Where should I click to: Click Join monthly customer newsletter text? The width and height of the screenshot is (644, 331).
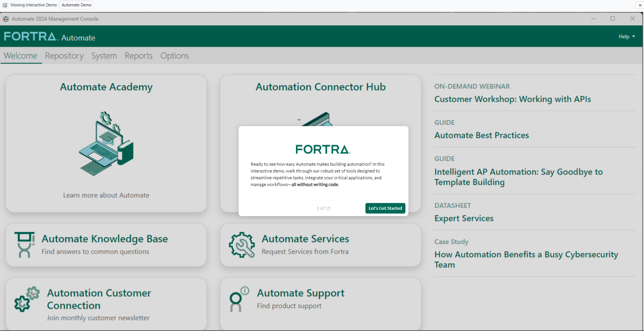[x=98, y=318]
